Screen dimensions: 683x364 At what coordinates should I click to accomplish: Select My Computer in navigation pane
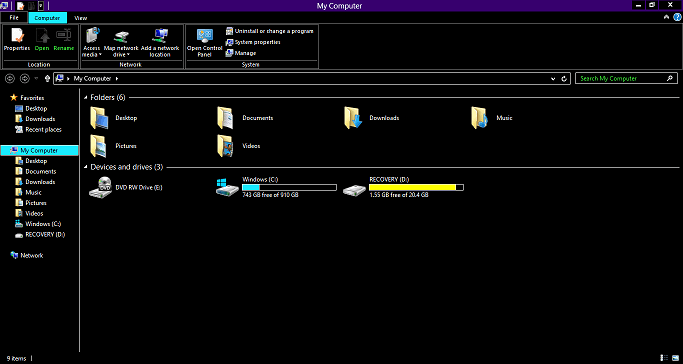point(40,151)
